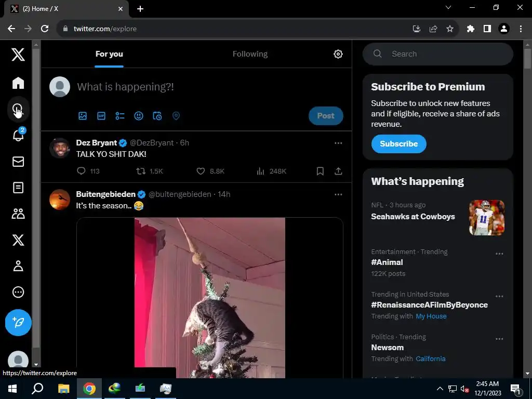Go back in browser
The image size is (532, 399).
click(11, 29)
